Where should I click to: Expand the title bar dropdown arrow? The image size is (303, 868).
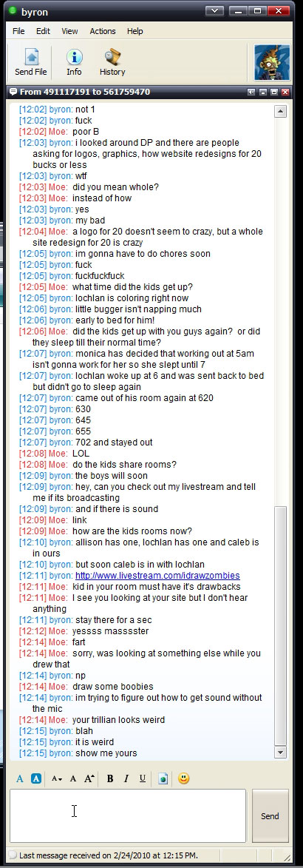214,11
